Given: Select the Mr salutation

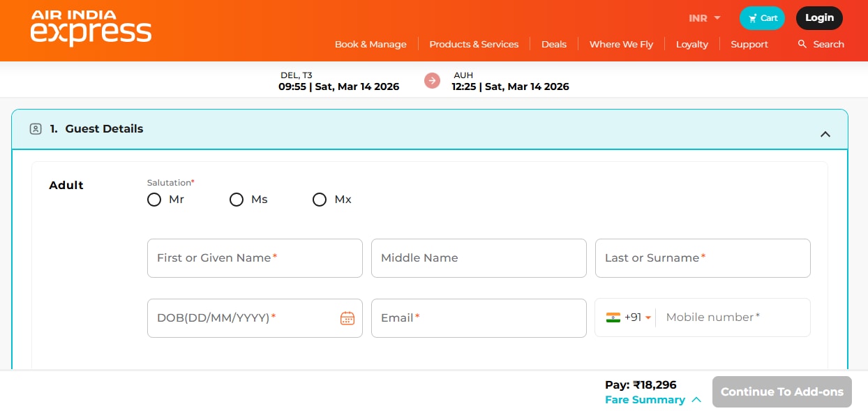Looking at the screenshot, I should coord(154,200).
